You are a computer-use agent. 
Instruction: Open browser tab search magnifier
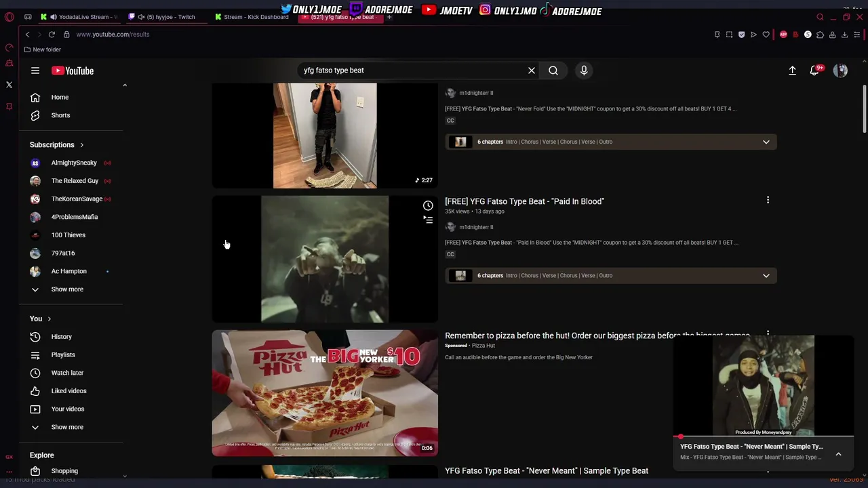(x=820, y=17)
